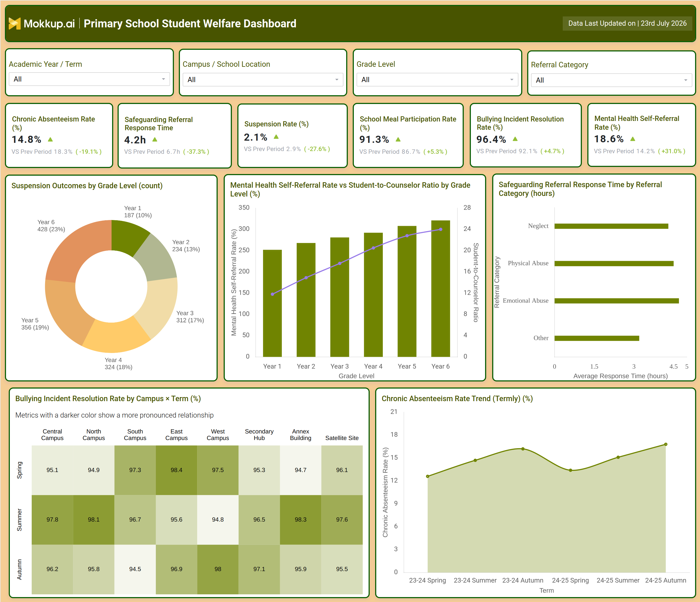Select the 18.6% self-referral value
Viewport: 700px width, 602px height.
tap(609, 139)
